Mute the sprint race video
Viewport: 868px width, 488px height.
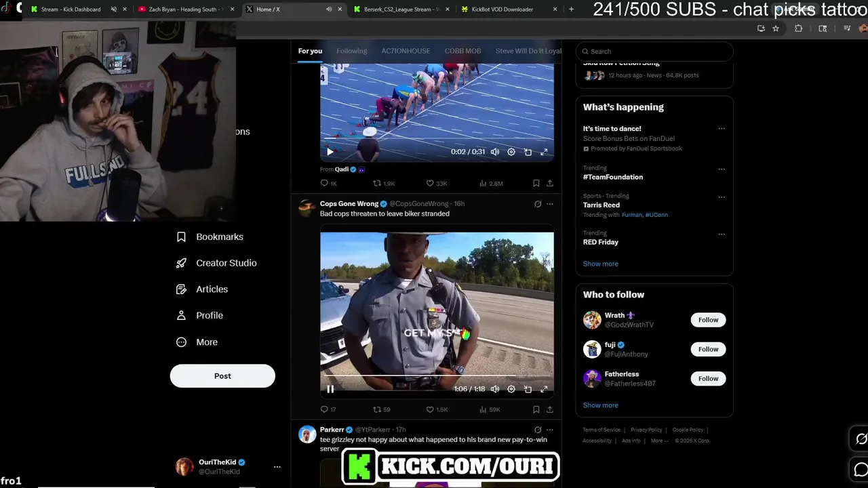(x=495, y=152)
